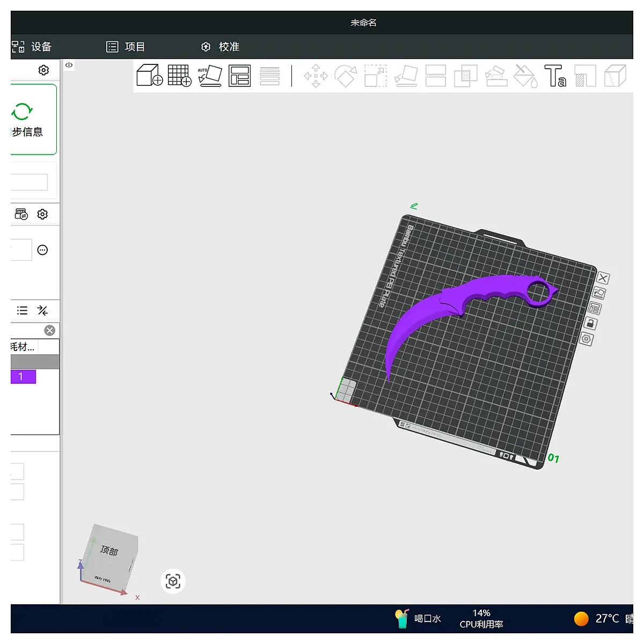Screen dimensions: 644x644
Task: Switch to the 设备 tab
Action: (x=32, y=47)
